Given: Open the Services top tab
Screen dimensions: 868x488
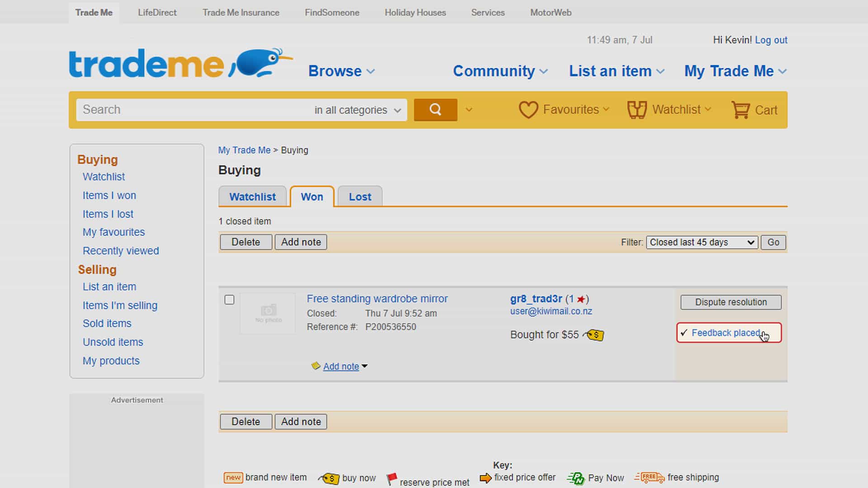Looking at the screenshot, I should [488, 13].
